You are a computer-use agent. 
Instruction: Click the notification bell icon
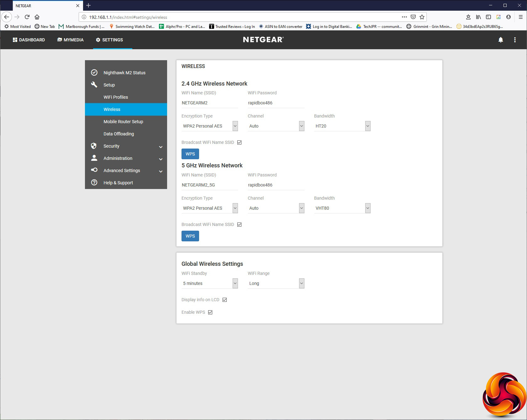(501, 40)
